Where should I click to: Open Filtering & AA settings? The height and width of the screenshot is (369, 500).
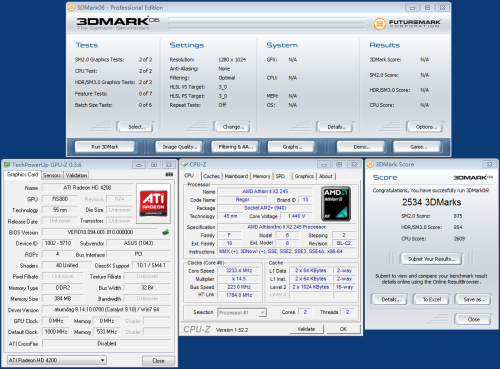click(235, 147)
